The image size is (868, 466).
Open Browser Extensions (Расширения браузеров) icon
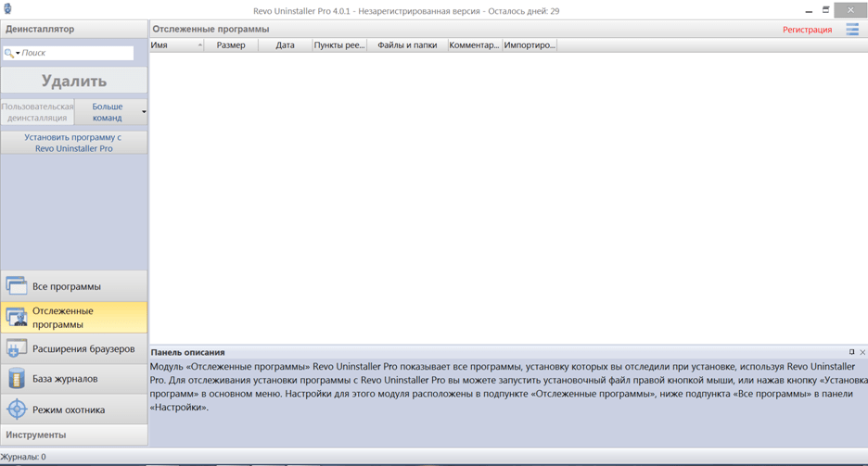coord(17,348)
